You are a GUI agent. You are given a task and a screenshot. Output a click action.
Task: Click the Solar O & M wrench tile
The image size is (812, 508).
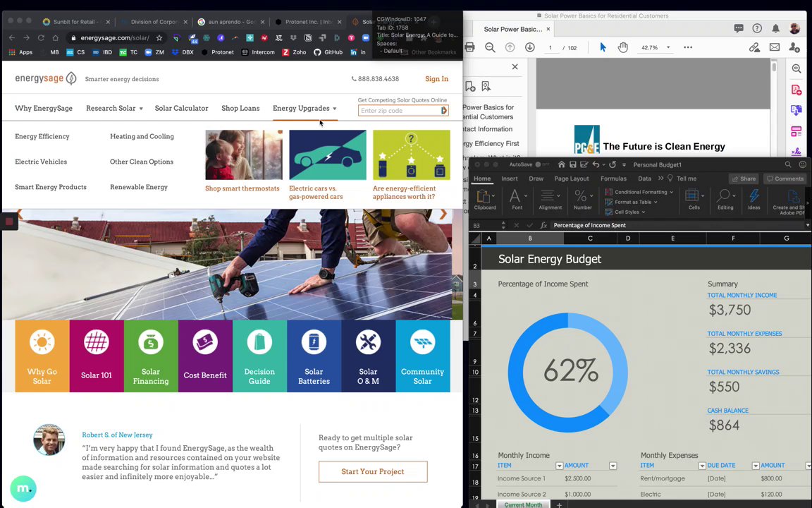368,356
